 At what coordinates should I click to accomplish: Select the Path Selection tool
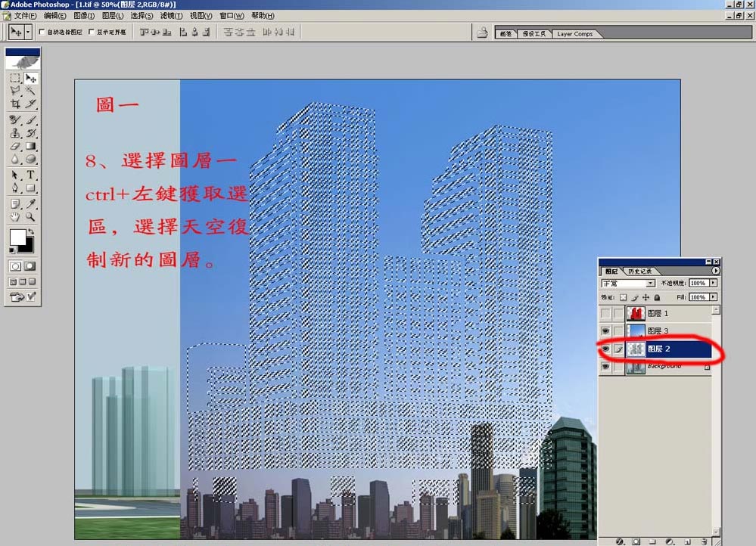(15, 175)
